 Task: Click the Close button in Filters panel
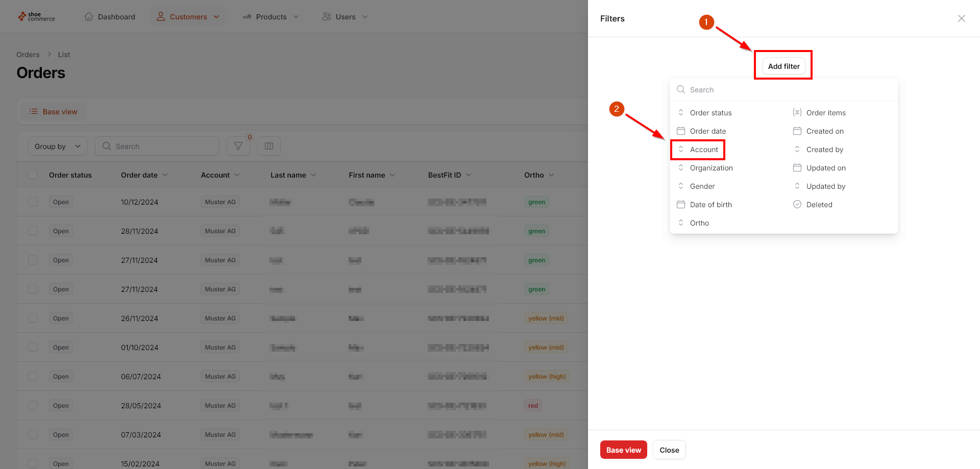(x=669, y=450)
